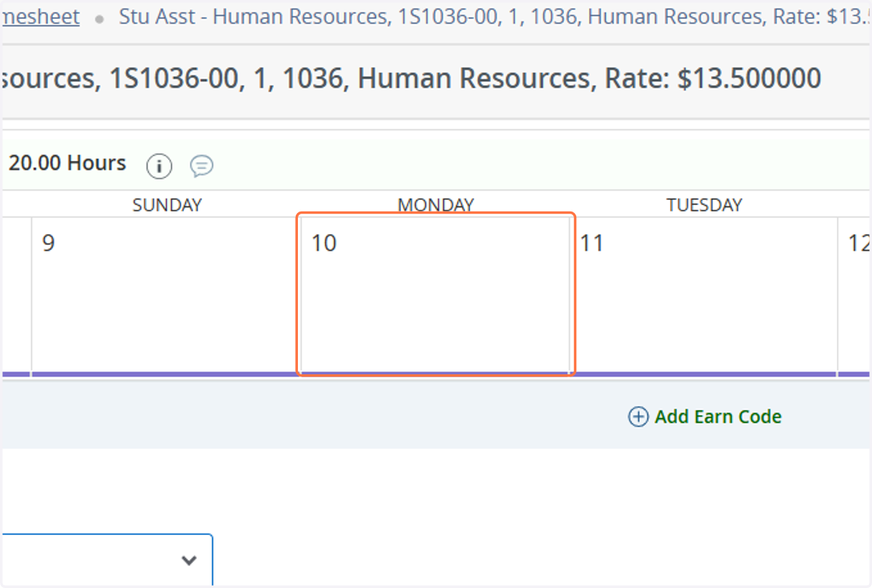Viewport: 872px width, 588px height.
Task: Select Monday the 10th calendar cell
Action: pos(435,295)
